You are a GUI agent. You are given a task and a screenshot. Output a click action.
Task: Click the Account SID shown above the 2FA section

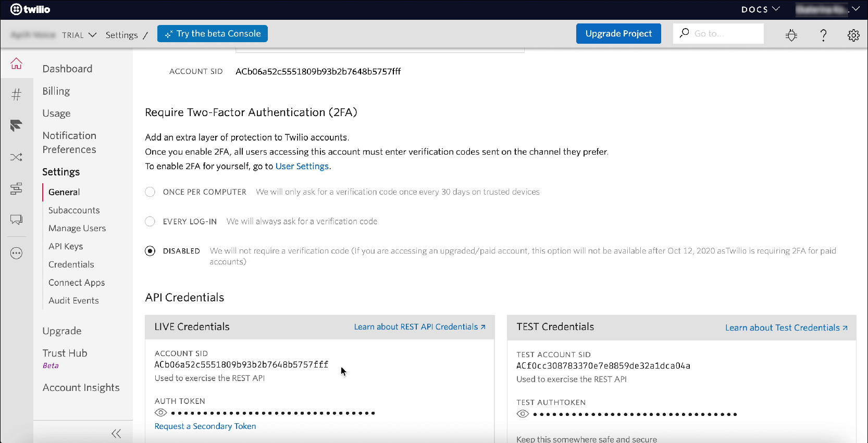click(318, 71)
